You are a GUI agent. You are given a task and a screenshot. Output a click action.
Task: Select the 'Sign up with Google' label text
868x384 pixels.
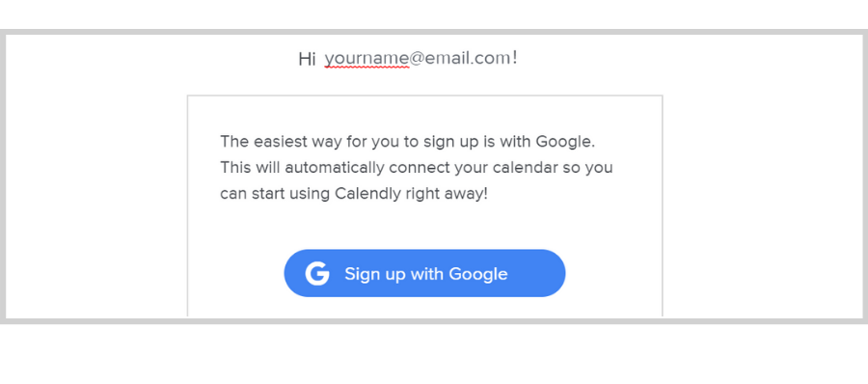425,274
